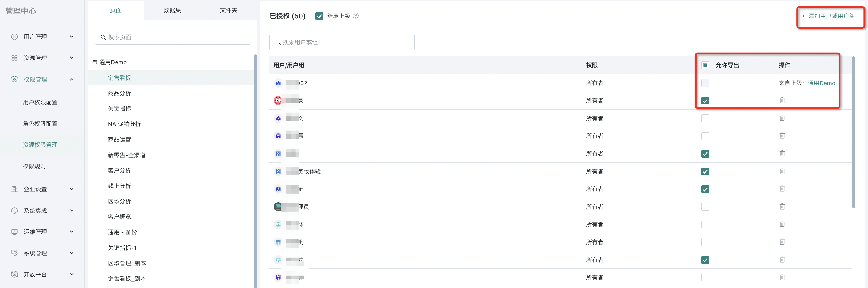Click the 用户管理 sidebar icon
This screenshot has height=288, width=868.
(x=14, y=37)
